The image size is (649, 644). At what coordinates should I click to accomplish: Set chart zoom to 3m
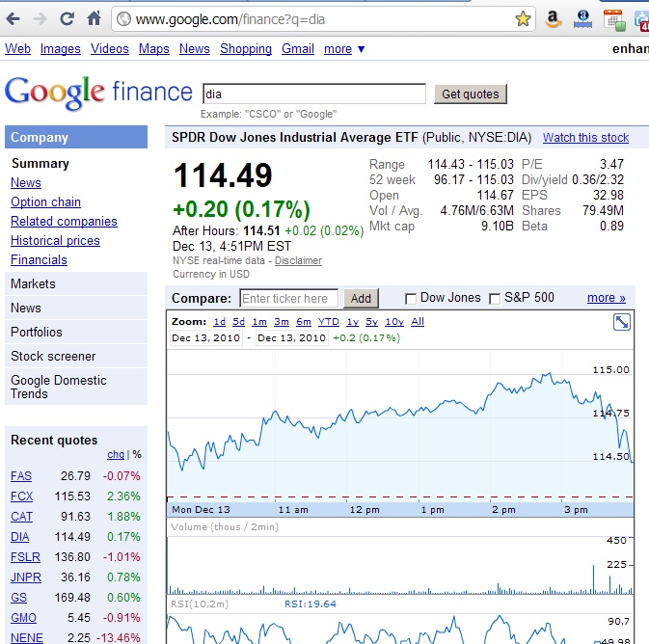[282, 322]
